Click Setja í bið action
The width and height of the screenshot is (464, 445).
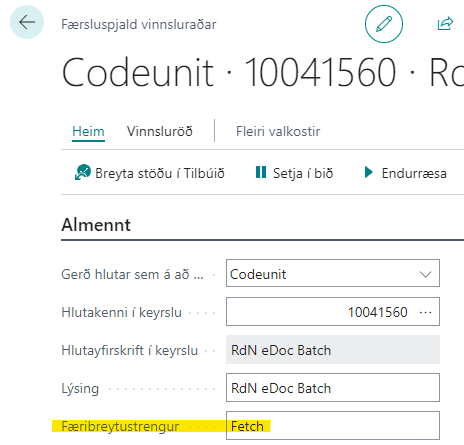pos(294,173)
